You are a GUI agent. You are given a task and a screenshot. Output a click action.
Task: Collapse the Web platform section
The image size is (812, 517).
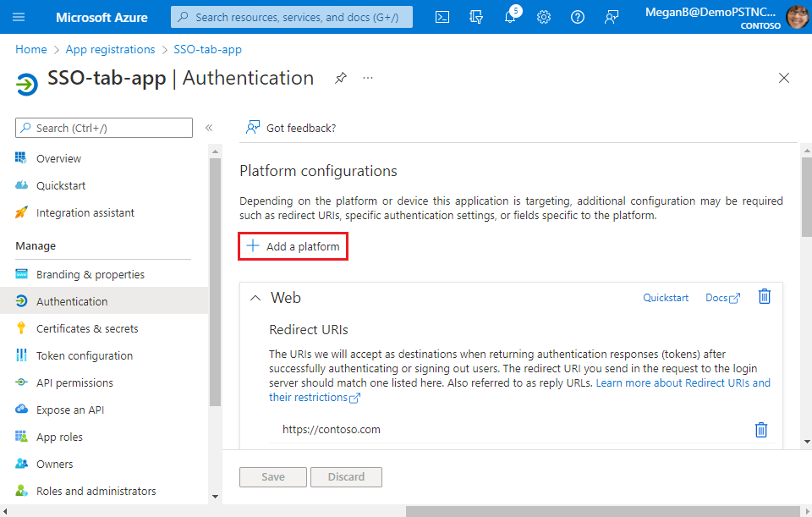255,298
